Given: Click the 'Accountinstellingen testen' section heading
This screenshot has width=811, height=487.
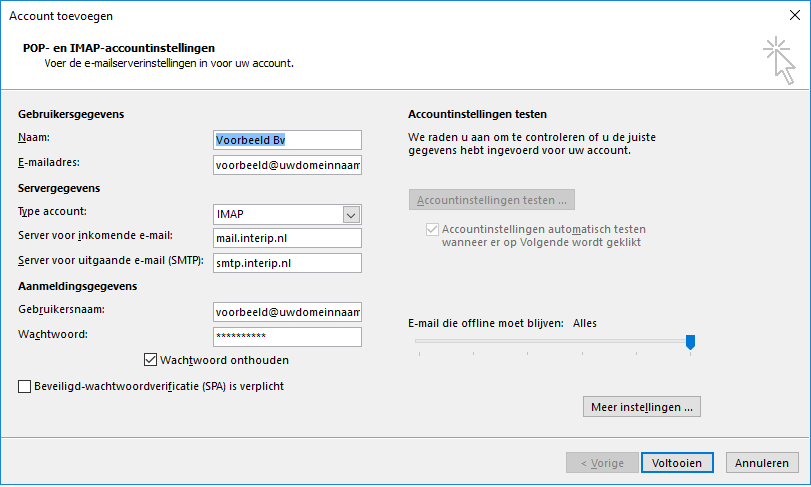Looking at the screenshot, I should point(477,114).
